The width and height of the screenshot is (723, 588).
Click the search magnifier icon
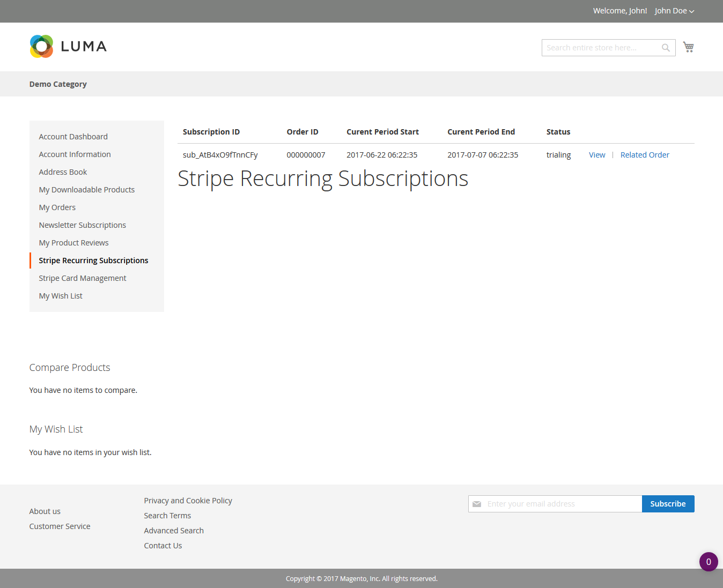[666, 48]
